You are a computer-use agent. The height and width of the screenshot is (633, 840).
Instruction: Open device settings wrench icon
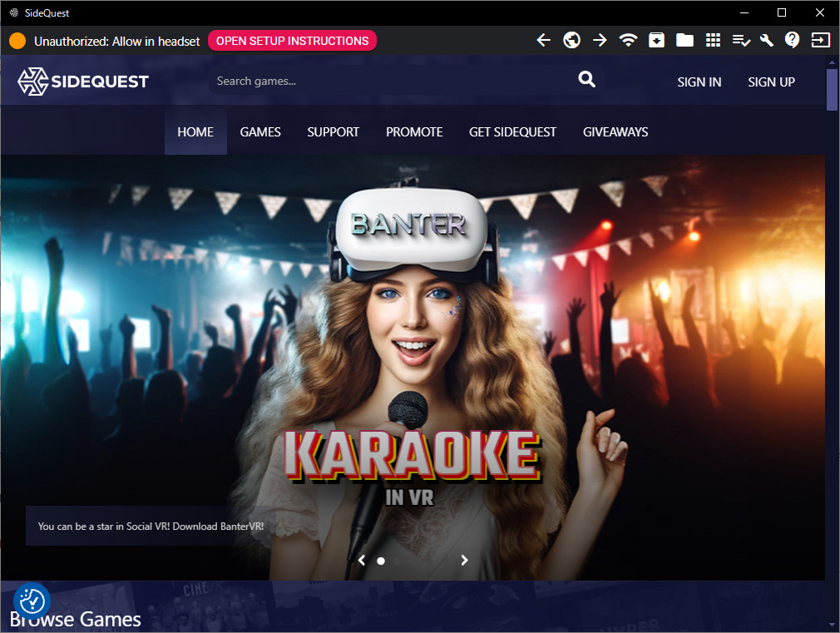click(x=767, y=40)
